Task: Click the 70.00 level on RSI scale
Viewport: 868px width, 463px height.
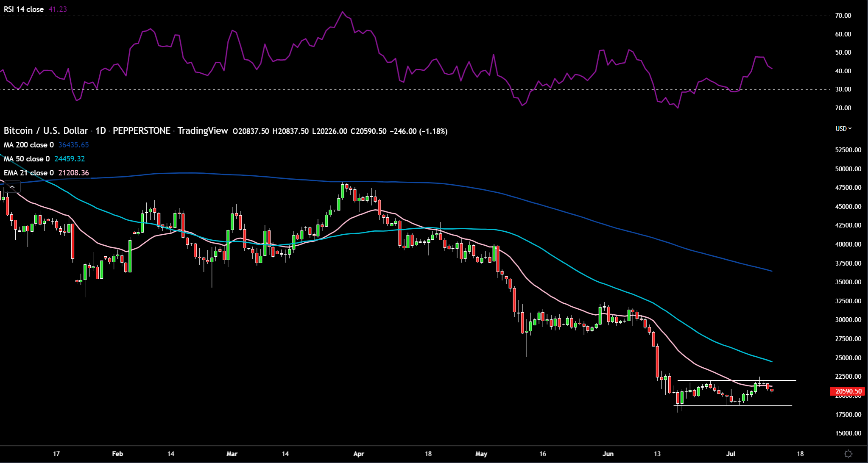Action: tap(843, 16)
